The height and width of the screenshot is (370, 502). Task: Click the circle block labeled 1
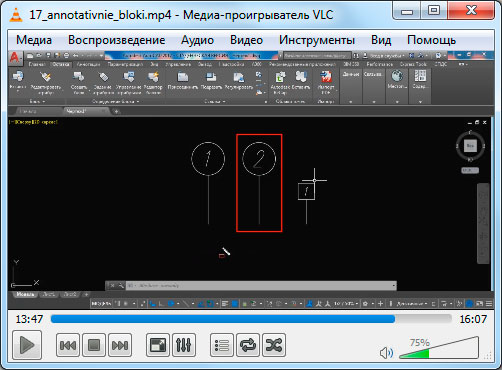(208, 159)
